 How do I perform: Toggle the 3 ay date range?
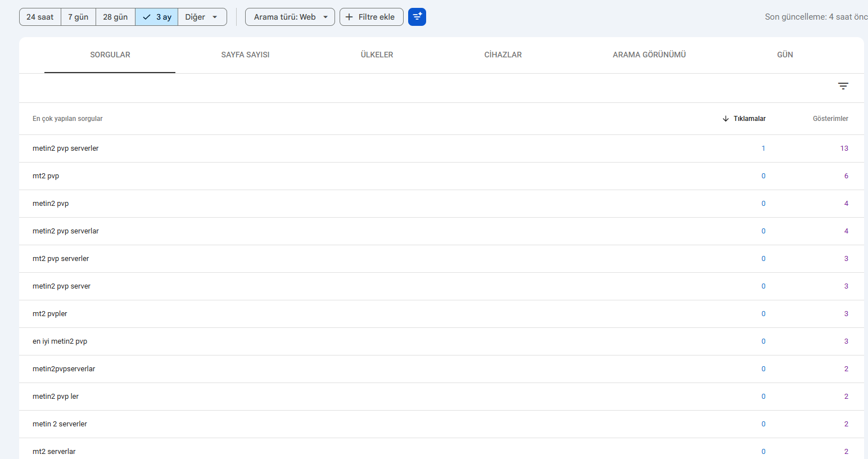pyautogui.click(x=157, y=17)
